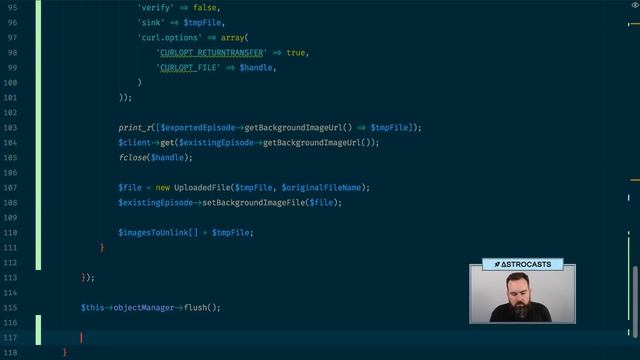The width and height of the screenshot is (640, 360).
Task: Click $existingEpisode on the $client line
Action: coord(216,142)
